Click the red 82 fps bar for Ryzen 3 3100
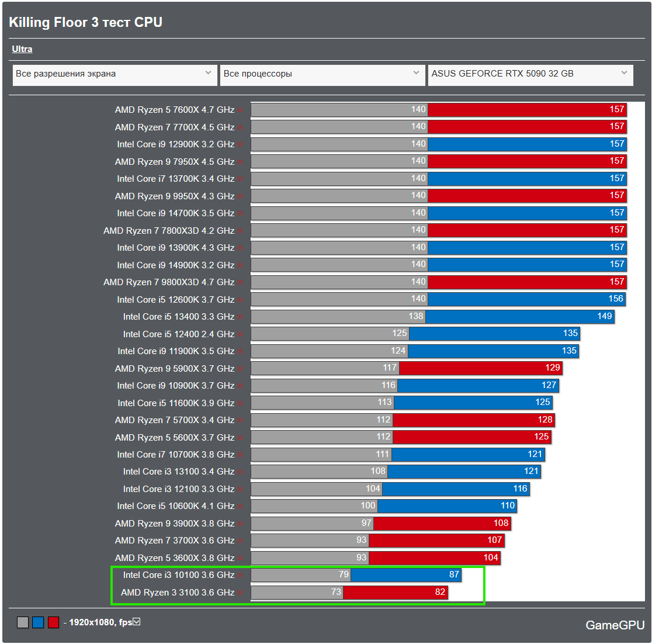The height and width of the screenshot is (644, 652). tap(395, 592)
